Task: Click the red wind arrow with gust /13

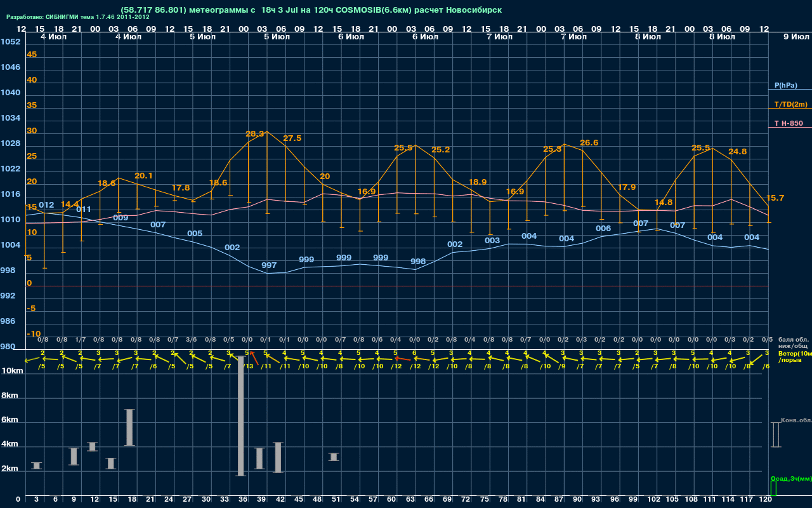Action: coord(254,358)
